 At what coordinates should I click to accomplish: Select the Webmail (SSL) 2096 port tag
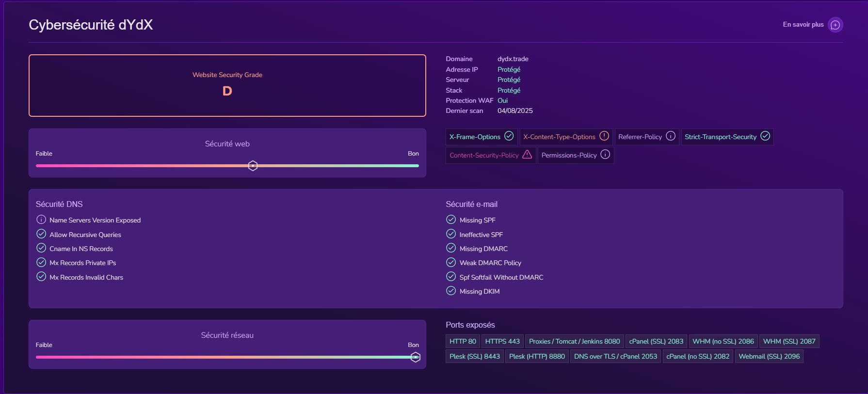769,356
